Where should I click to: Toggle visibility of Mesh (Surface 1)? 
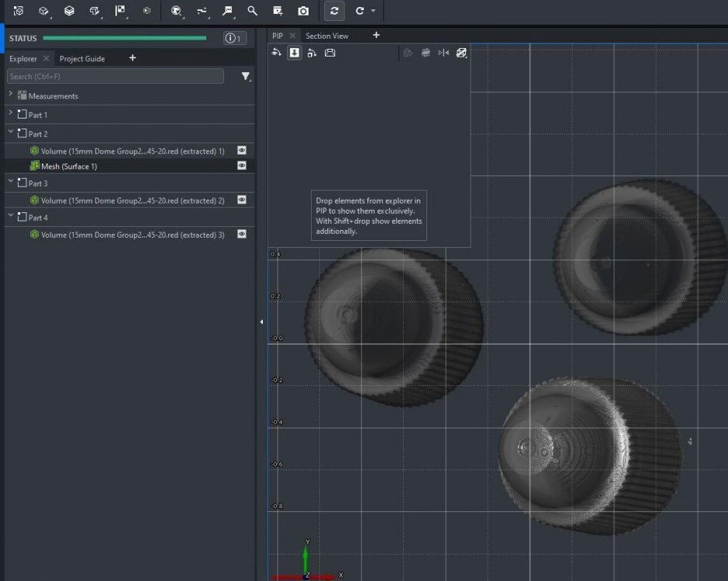[242, 166]
